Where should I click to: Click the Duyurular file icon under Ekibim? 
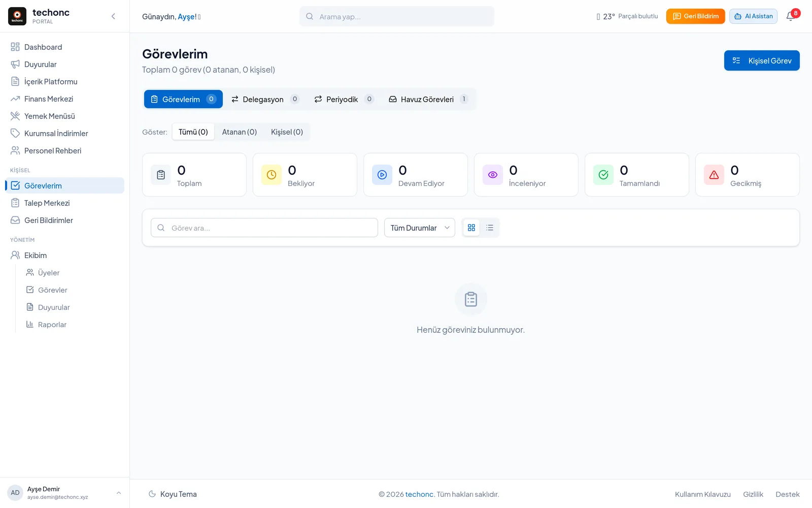pyautogui.click(x=30, y=307)
